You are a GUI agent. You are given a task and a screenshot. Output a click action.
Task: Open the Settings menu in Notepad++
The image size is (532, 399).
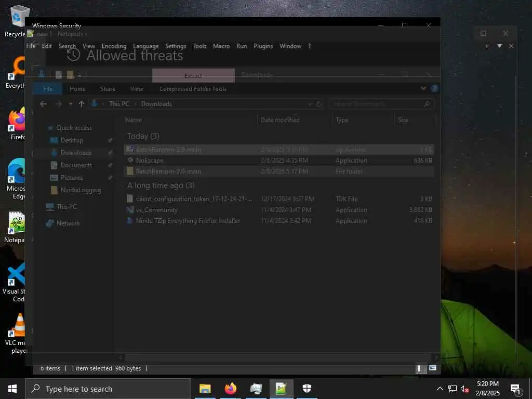(176, 46)
